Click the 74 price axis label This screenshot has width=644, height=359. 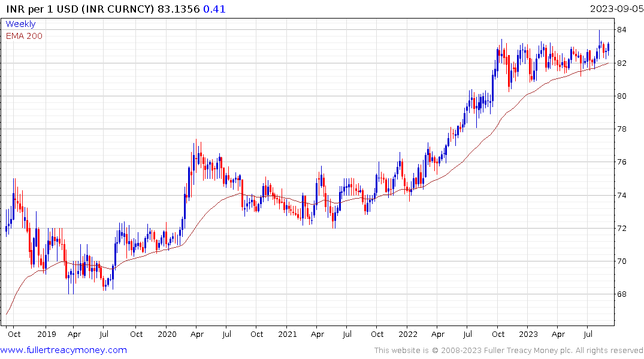click(x=621, y=195)
